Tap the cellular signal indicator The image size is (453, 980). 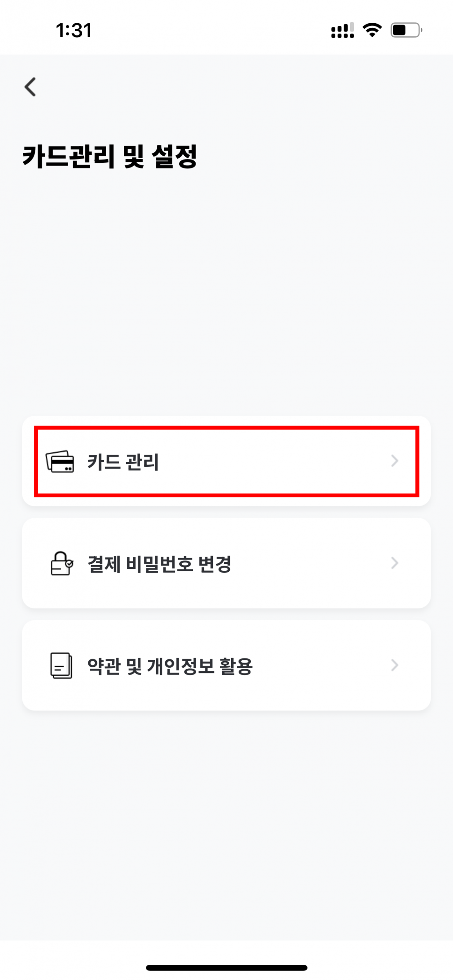342,31
